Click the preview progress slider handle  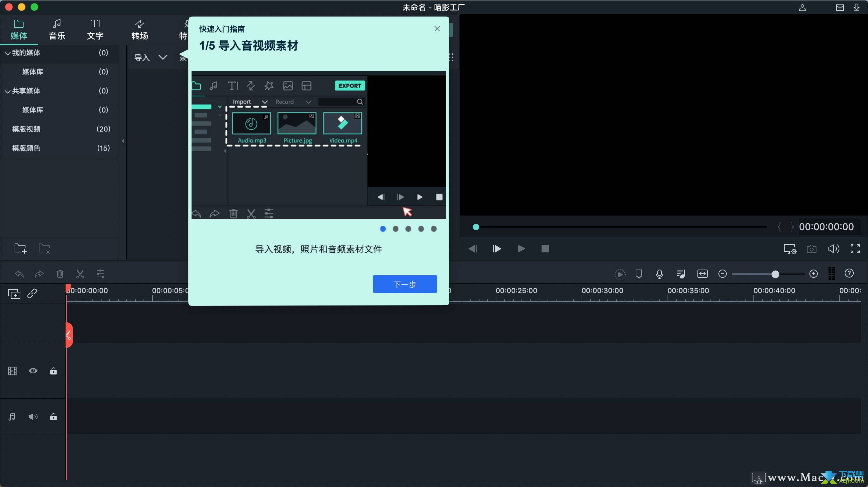coord(476,227)
